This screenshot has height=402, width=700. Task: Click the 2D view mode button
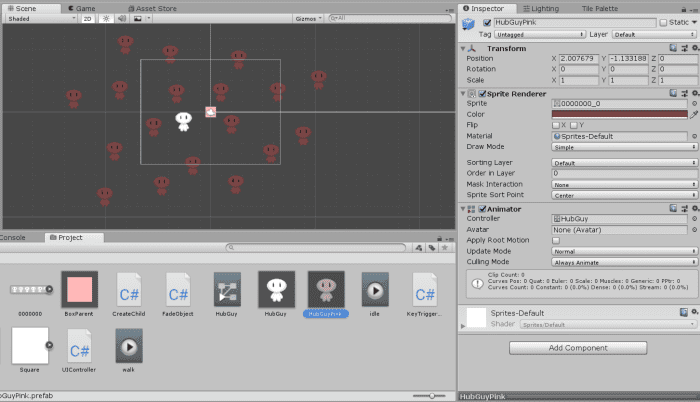point(88,18)
